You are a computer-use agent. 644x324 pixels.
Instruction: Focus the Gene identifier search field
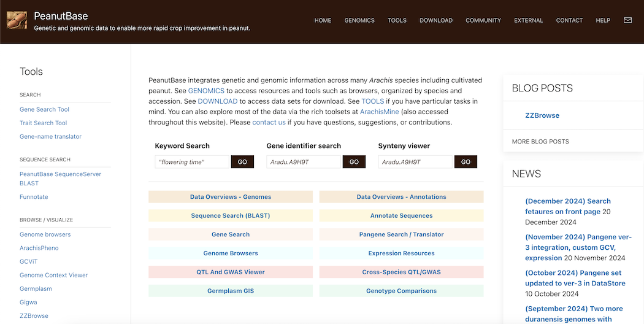coord(304,162)
